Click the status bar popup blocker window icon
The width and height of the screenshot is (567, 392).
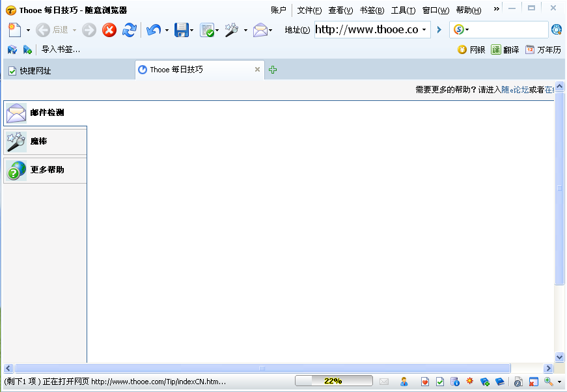pyautogui.click(x=533, y=382)
